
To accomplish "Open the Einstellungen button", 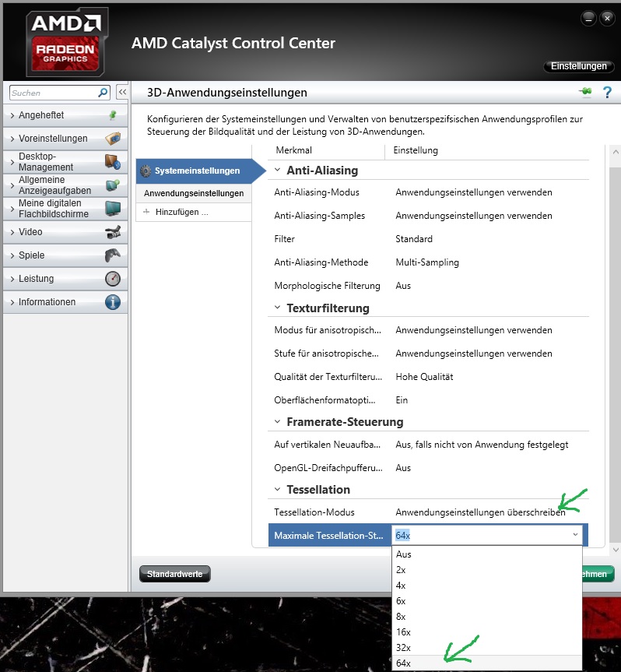I will click(x=579, y=66).
